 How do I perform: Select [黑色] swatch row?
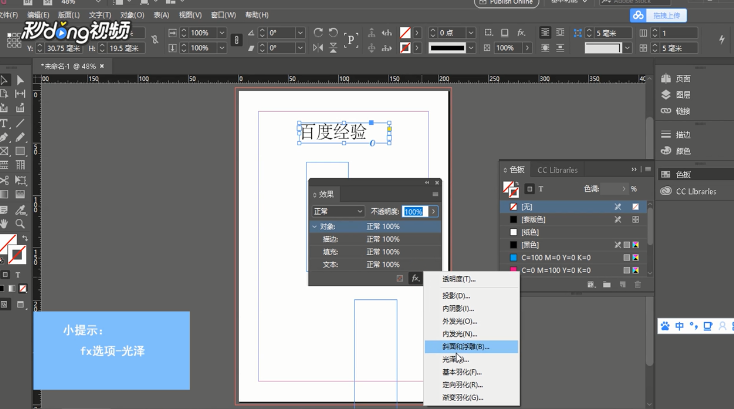[574, 245]
